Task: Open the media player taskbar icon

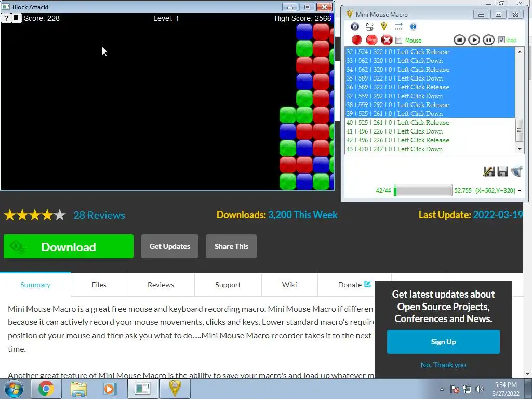Action: pos(110,389)
